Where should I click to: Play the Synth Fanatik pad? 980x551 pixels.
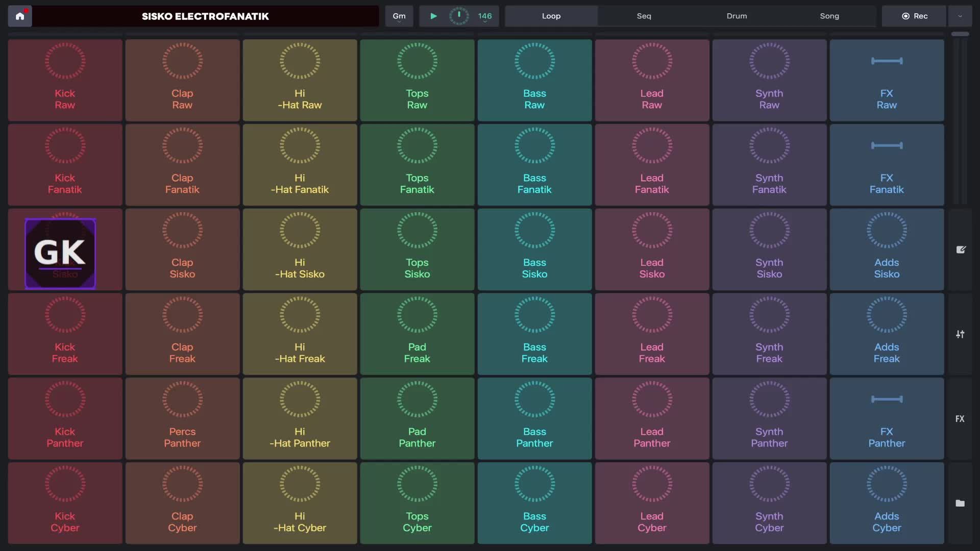point(770,165)
